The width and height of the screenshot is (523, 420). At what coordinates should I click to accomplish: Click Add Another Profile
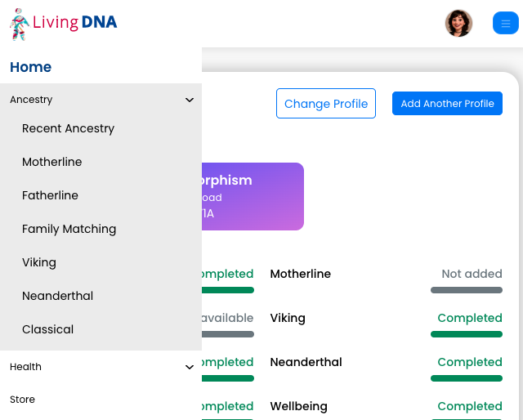(447, 104)
